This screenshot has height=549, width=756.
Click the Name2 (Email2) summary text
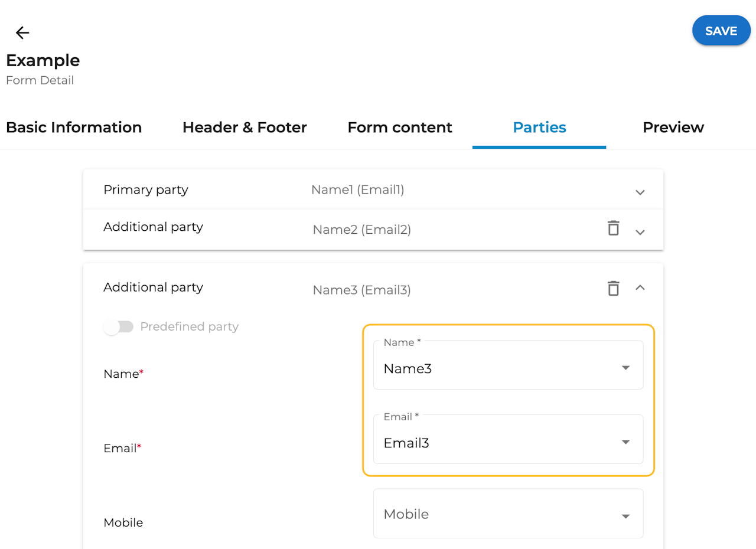tap(361, 230)
